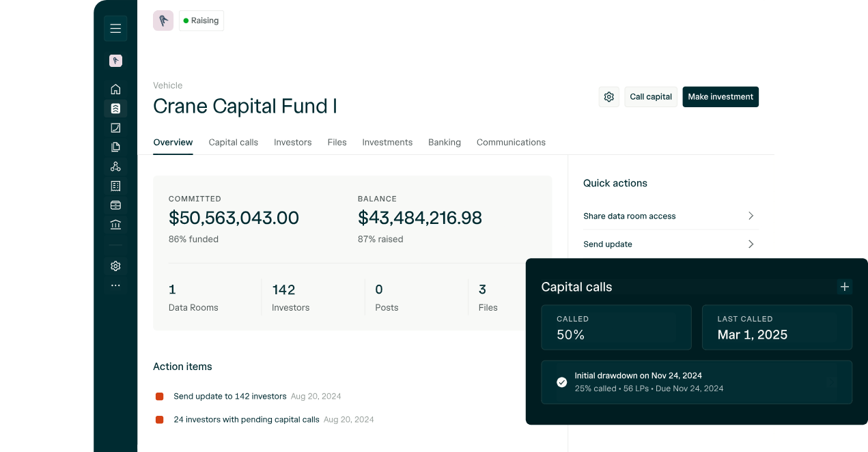The height and width of the screenshot is (452, 868).
Task: Click the Raising status badge
Action: point(201,20)
